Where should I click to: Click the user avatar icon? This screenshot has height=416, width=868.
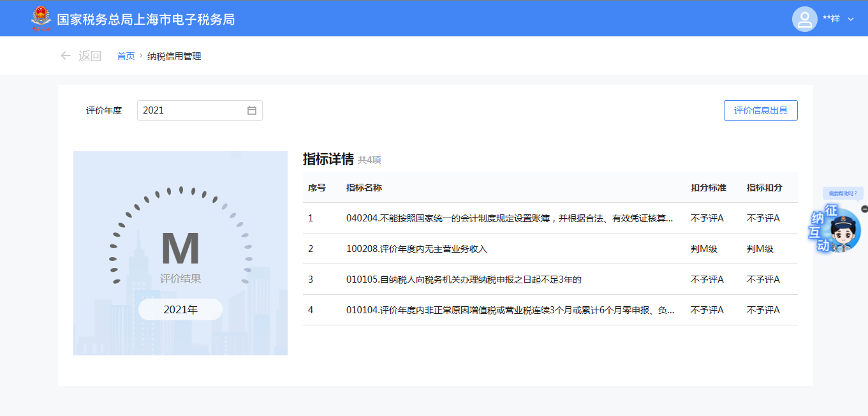click(x=804, y=19)
